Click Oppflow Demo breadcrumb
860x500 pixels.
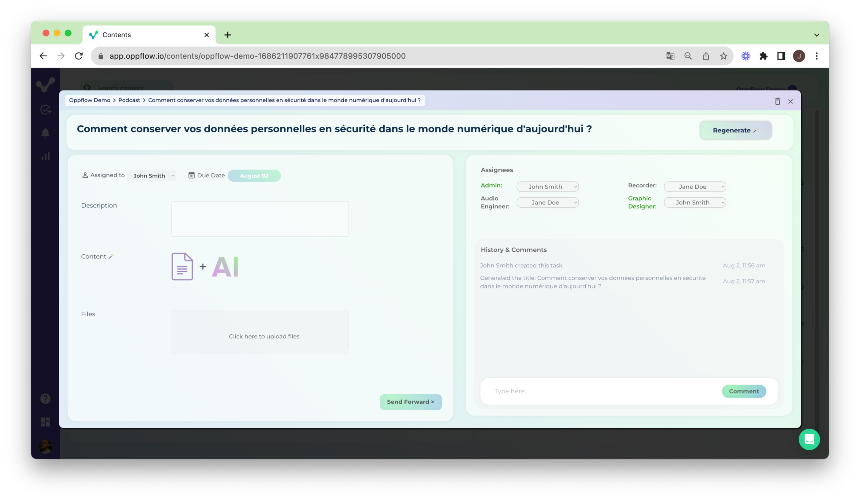pos(89,100)
